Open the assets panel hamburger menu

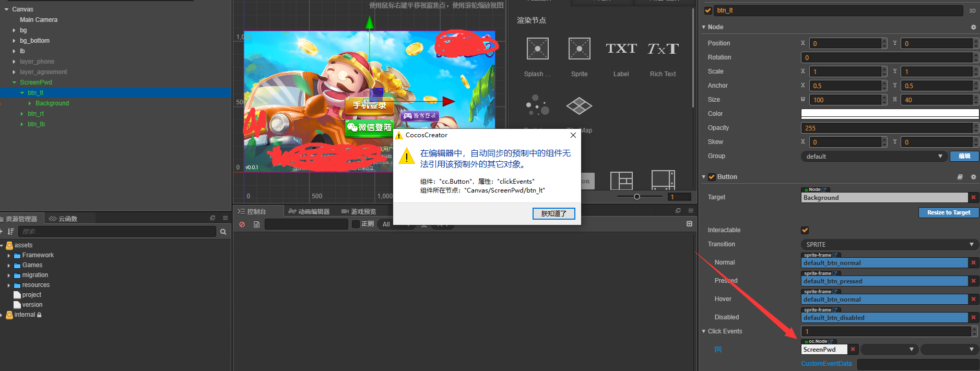225,218
